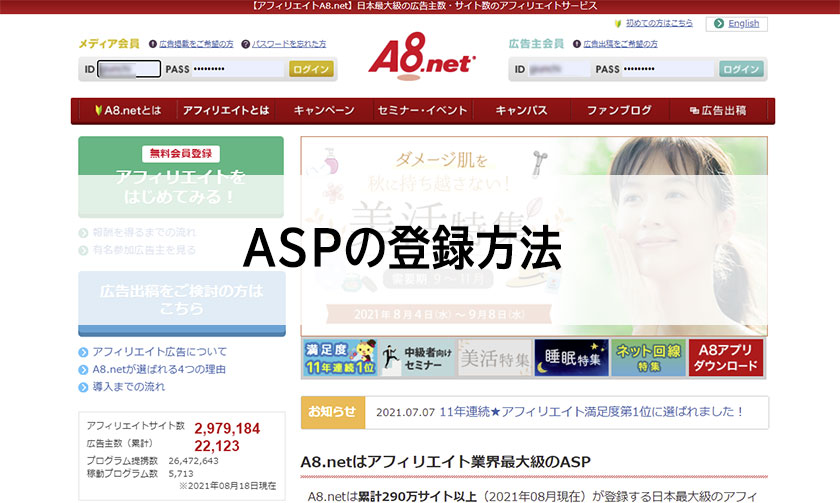Select the 美活特集 thumbnail banner
This screenshot has width=840, height=503.
click(494, 358)
